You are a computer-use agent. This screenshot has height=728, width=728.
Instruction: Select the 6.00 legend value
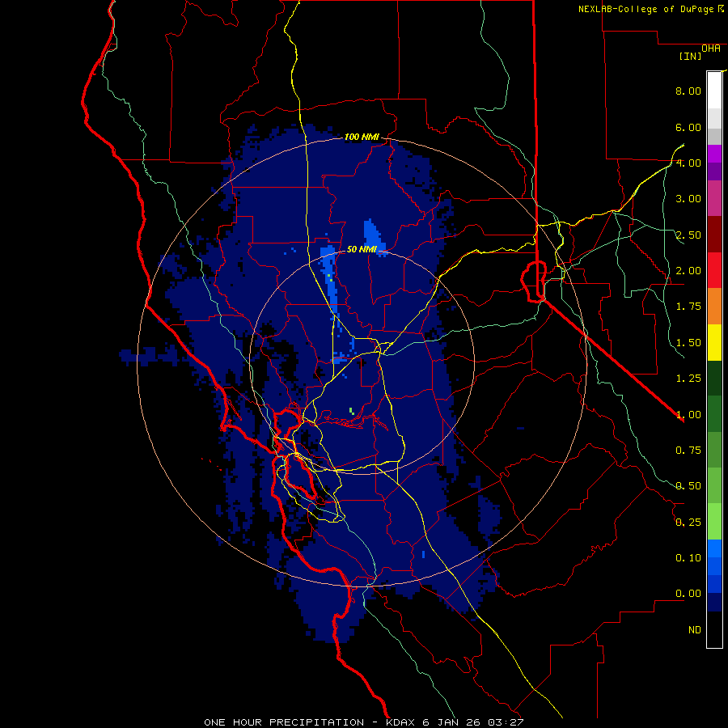[x=688, y=127]
